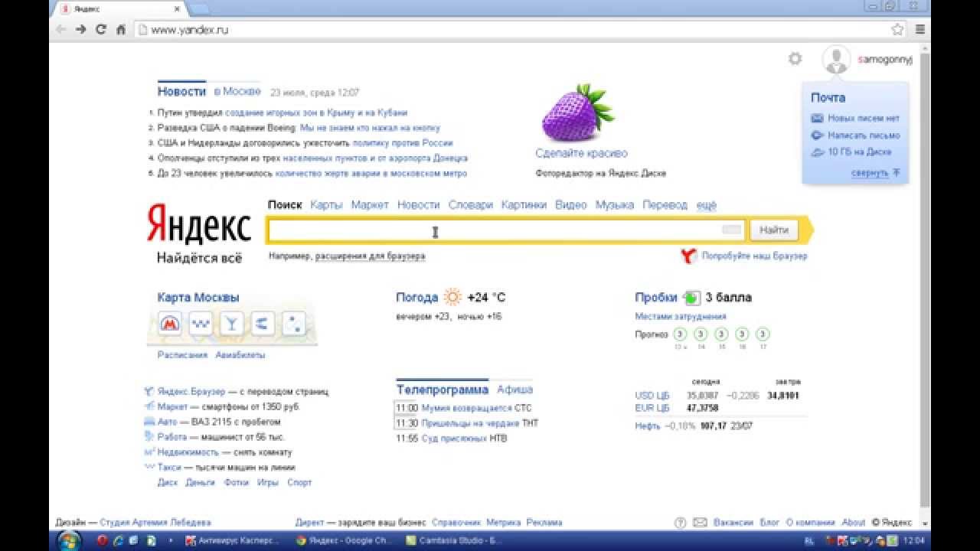This screenshot has height=551, width=980.
Task: Open Музыка in the search services menu
Action: click(x=614, y=205)
